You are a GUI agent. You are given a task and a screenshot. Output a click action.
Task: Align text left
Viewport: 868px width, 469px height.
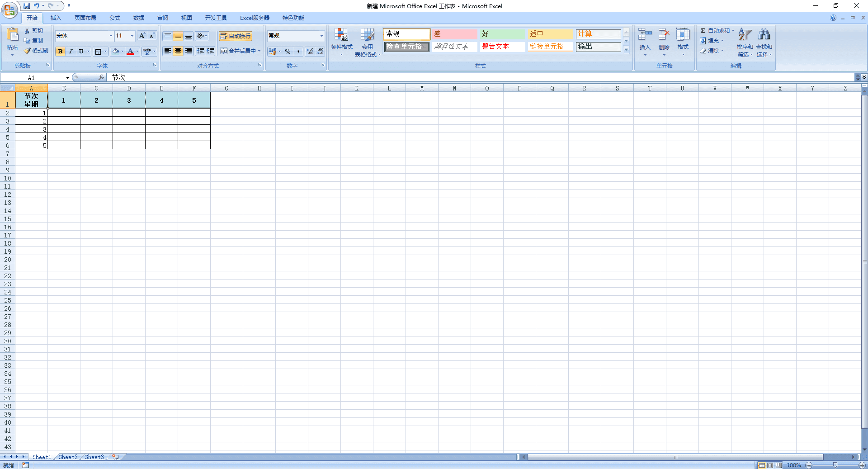coord(168,51)
